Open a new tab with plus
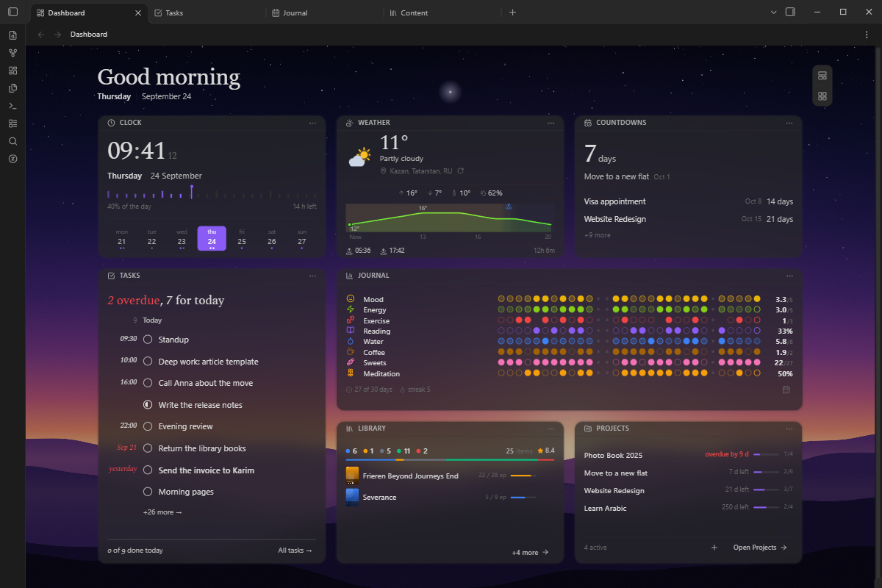The width and height of the screenshot is (882, 588). pos(512,12)
